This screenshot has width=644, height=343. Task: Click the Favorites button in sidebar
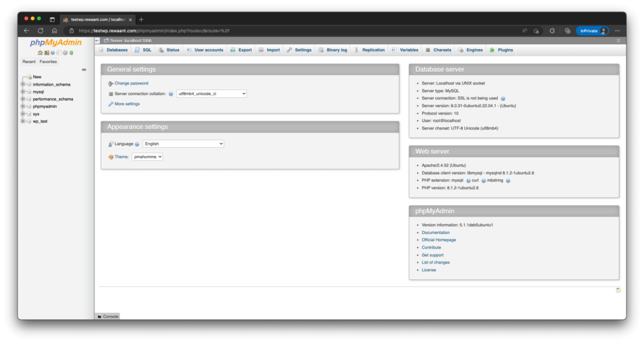[x=48, y=62]
